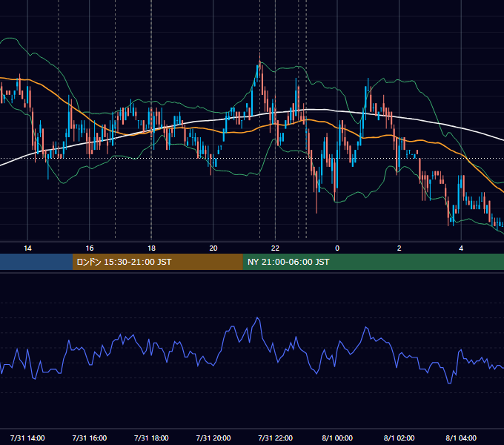Image resolution: width=504 pixels, height=445 pixels.
Task: Click hour label 2 on price chart axis
Action: click(399, 248)
